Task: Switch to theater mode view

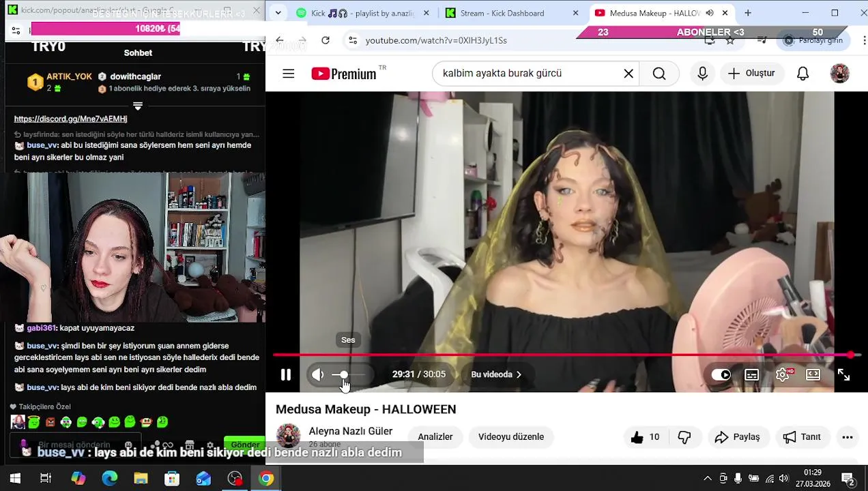Action: pos(813,374)
